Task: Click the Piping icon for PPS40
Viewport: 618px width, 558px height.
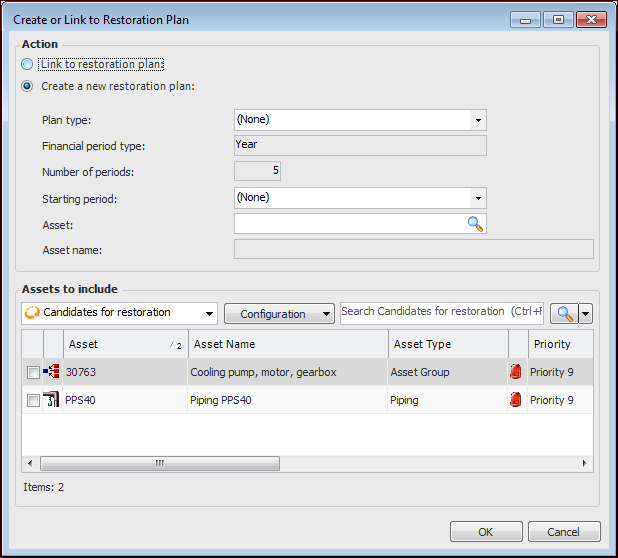Action: tap(52, 400)
